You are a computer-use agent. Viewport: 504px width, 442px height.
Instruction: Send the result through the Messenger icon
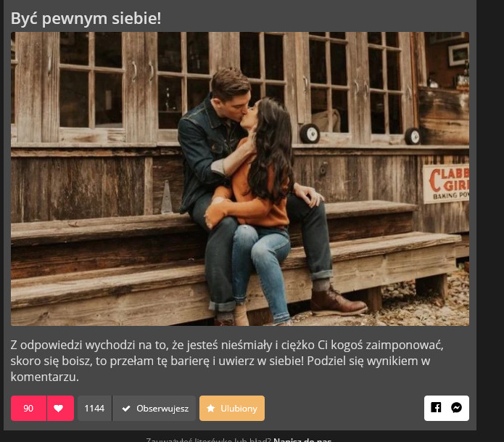[x=456, y=408]
